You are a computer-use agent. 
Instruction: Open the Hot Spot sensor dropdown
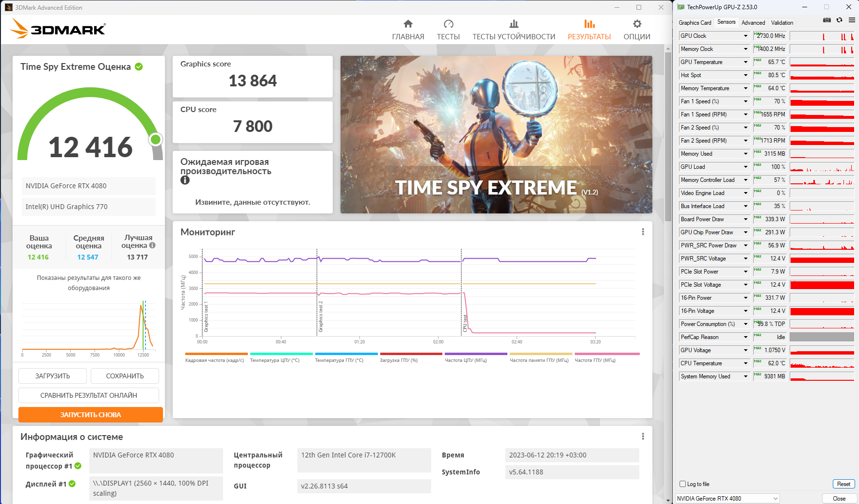(x=746, y=75)
